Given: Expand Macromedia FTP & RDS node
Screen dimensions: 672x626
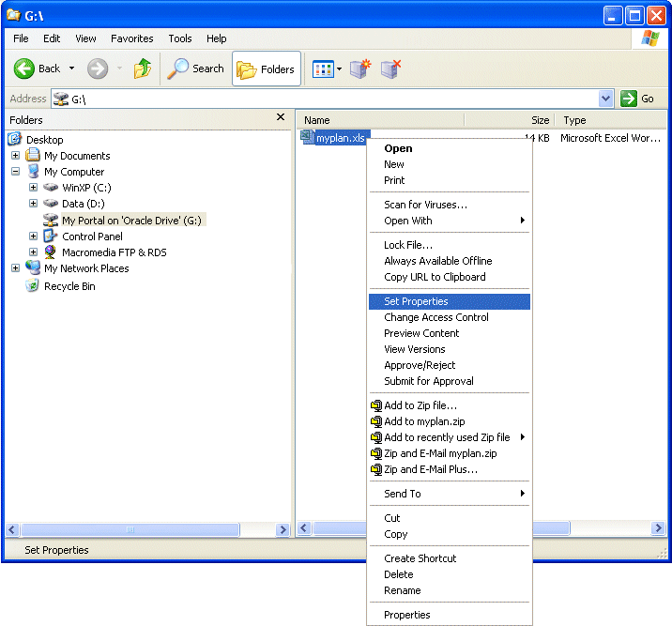Looking at the screenshot, I should pos(33,252).
